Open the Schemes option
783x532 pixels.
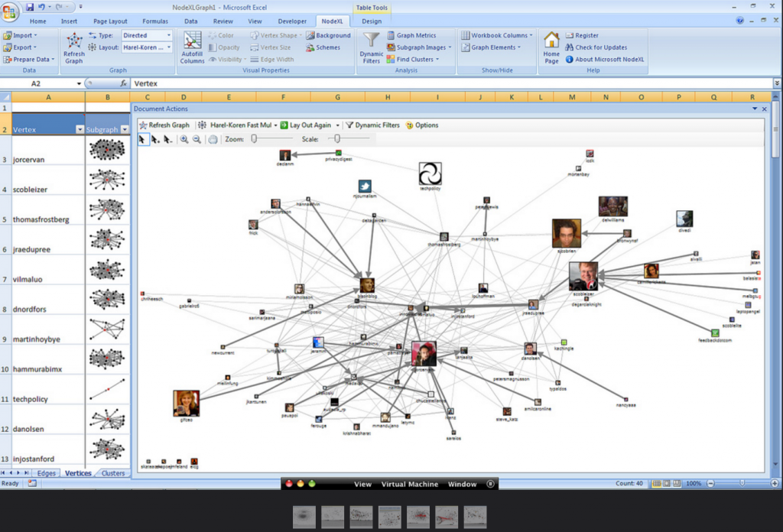[x=323, y=47]
